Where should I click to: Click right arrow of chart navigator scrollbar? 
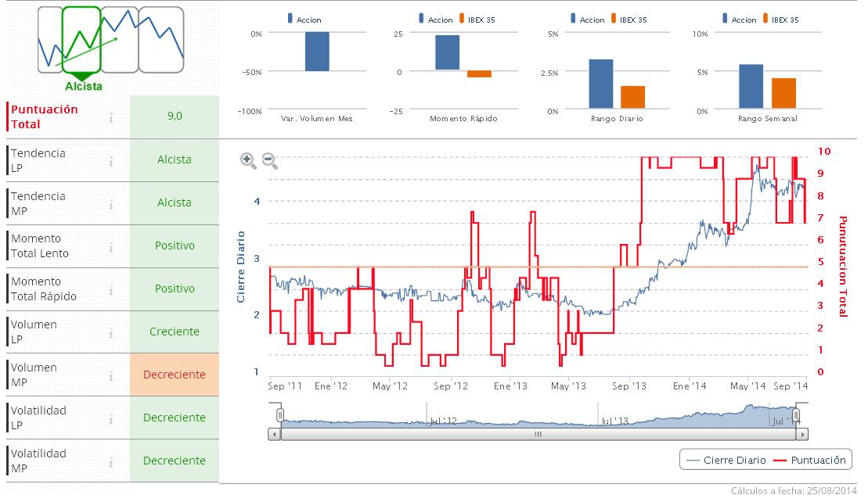pos(802,435)
